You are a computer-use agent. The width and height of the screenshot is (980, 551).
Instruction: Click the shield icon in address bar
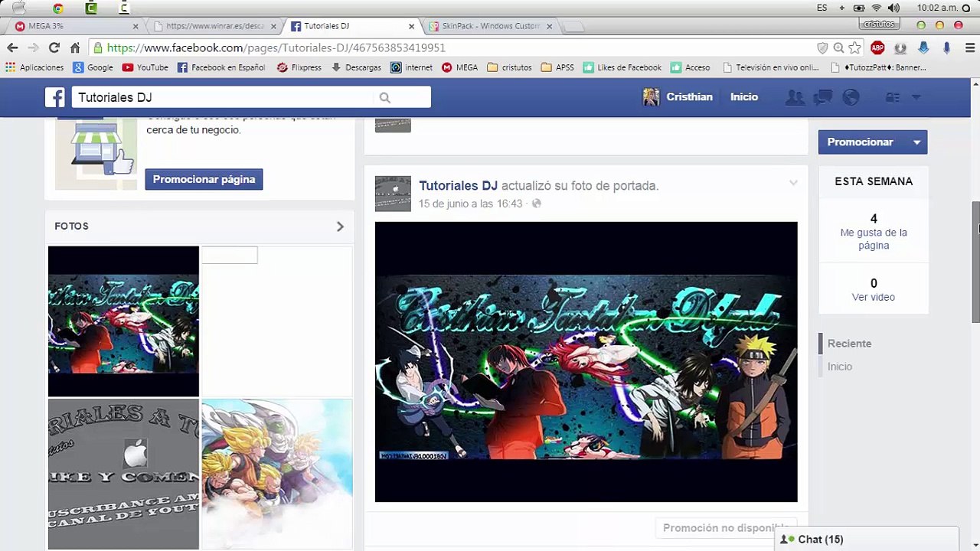pos(822,47)
